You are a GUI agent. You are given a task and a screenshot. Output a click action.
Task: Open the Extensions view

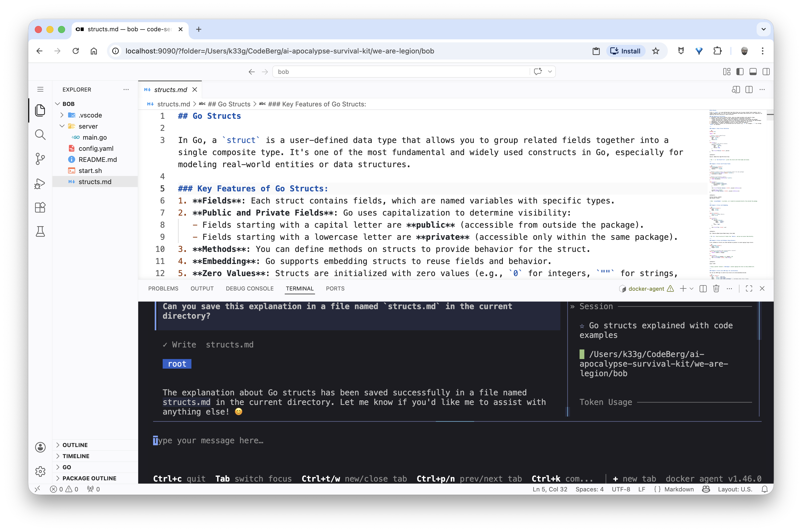pos(40,207)
